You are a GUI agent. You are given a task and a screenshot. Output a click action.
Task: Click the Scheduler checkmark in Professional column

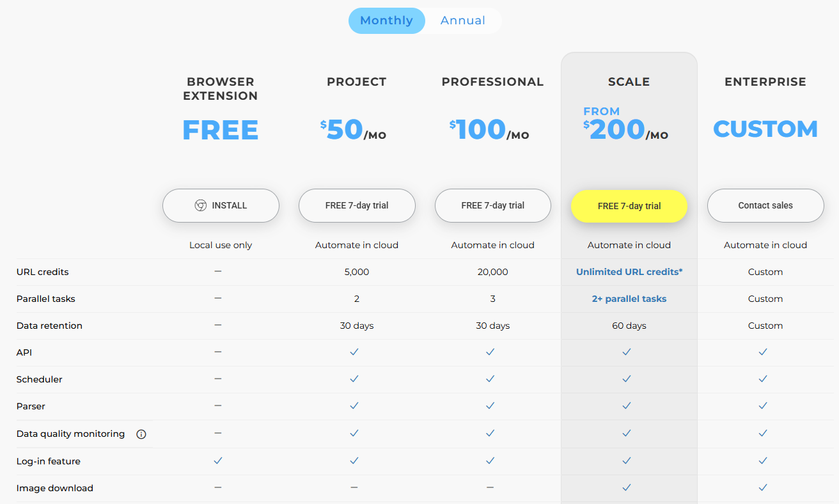pos(490,379)
